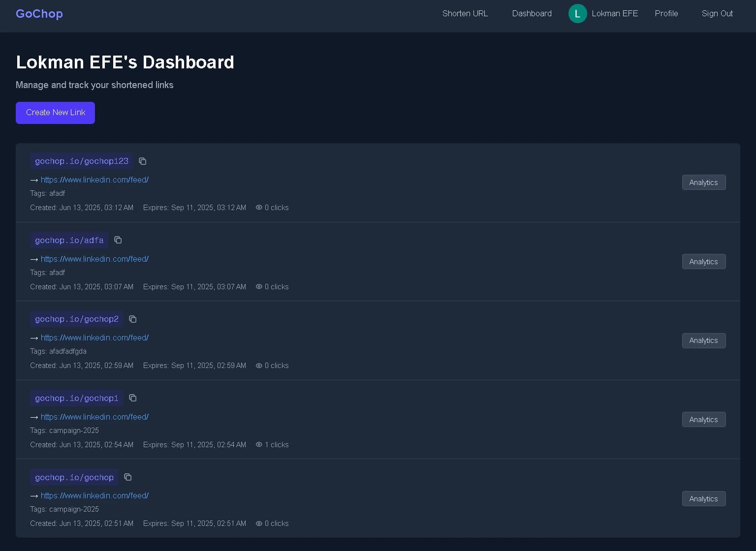Copy the gochop.io/gochop123 short link
This screenshot has height=551, width=756.
(143, 161)
